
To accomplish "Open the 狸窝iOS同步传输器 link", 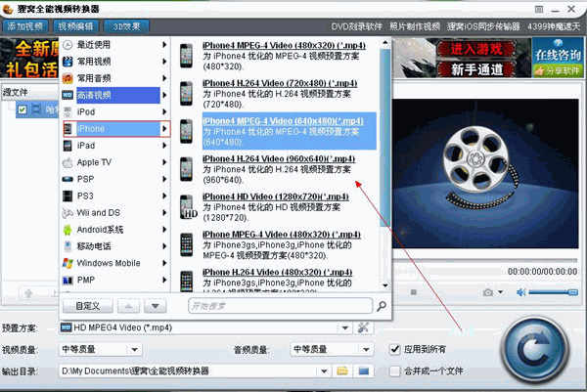I will 483,26.
